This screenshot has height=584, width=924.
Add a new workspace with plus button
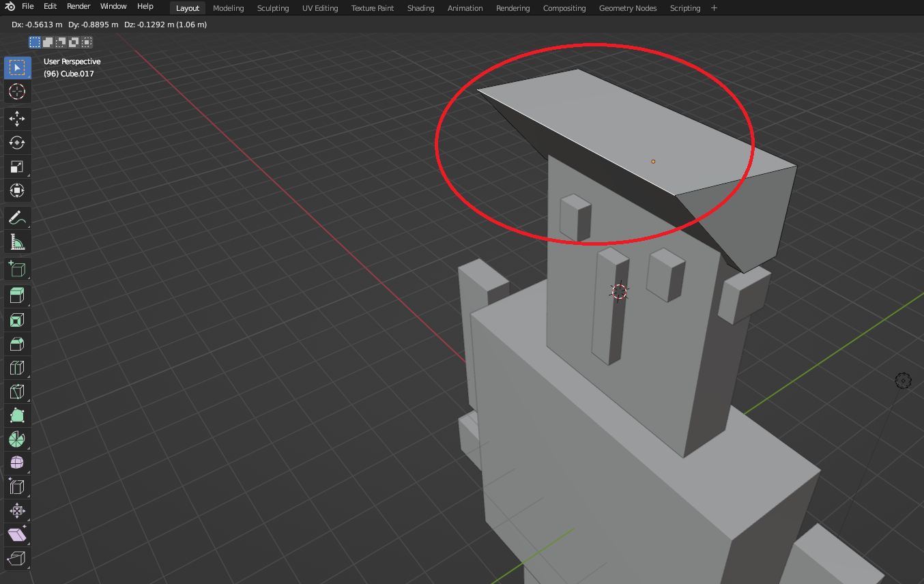(x=714, y=8)
